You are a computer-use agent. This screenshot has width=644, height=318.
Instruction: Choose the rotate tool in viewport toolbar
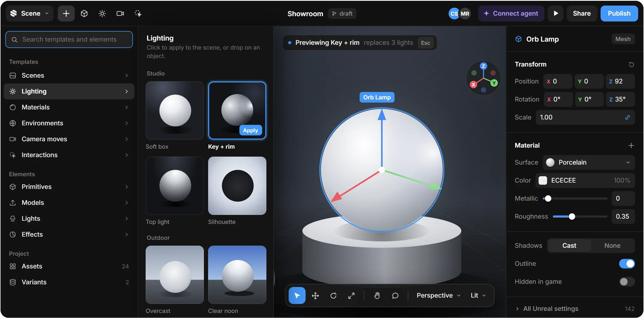tap(333, 295)
